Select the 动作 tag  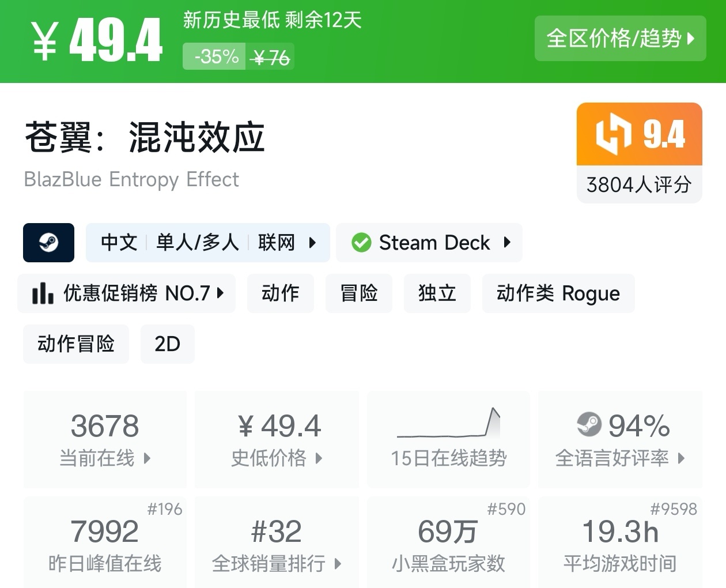280,293
